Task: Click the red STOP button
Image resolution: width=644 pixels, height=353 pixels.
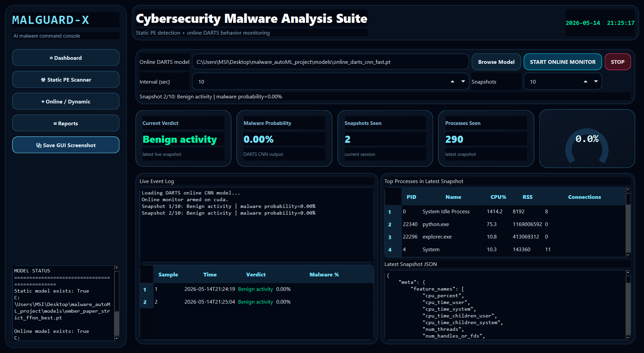Action: click(x=618, y=62)
